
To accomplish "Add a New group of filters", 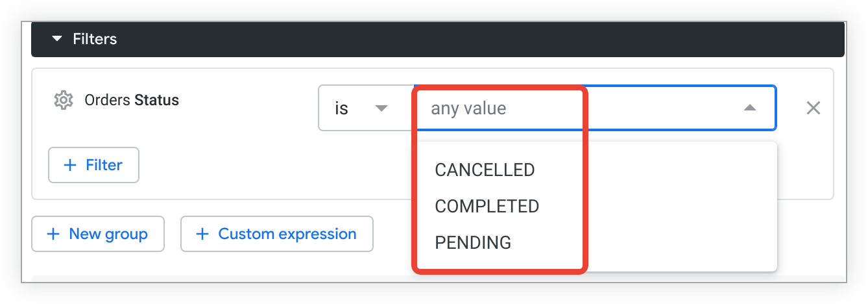I will pyautogui.click(x=98, y=234).
